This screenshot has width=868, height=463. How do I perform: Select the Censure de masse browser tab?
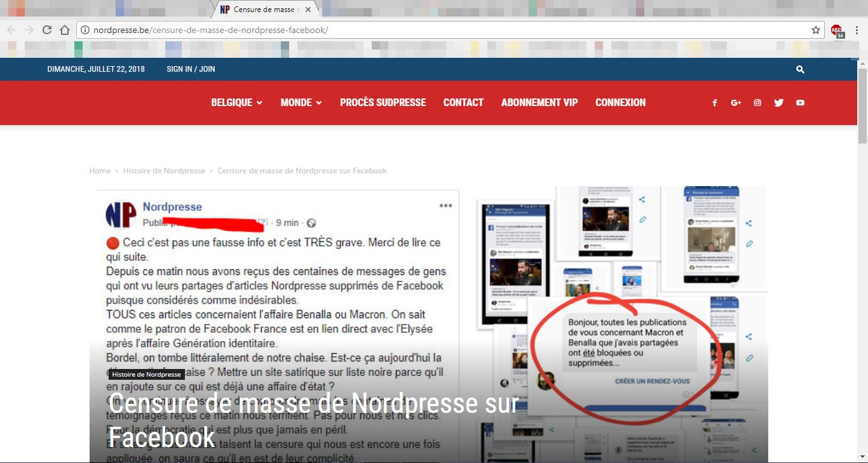coord(266,10)
